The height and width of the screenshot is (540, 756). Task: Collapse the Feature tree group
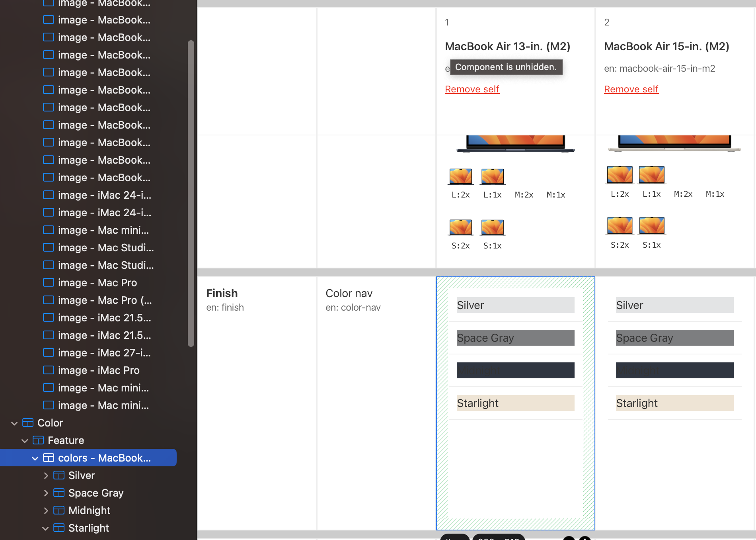(25, 441)
